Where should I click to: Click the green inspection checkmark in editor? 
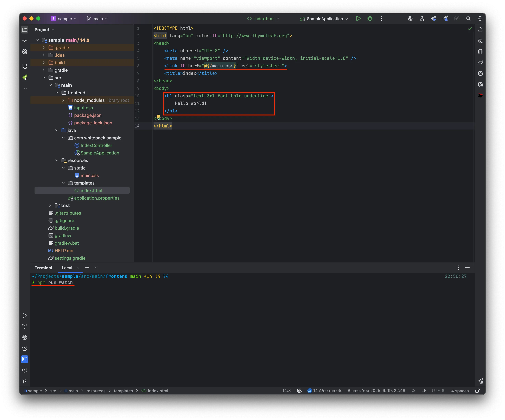pos(470,29)
